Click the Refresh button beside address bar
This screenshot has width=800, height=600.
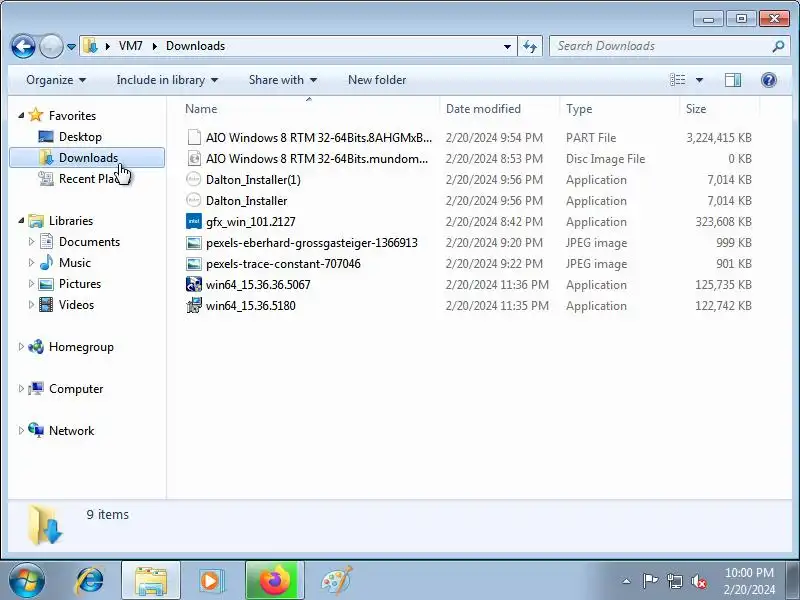(x=530, y=46)
